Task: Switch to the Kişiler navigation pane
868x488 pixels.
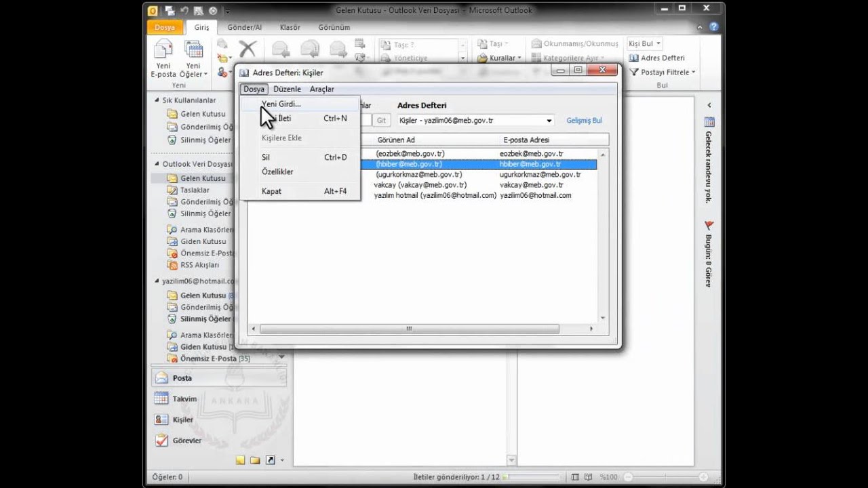Action: 219,420
